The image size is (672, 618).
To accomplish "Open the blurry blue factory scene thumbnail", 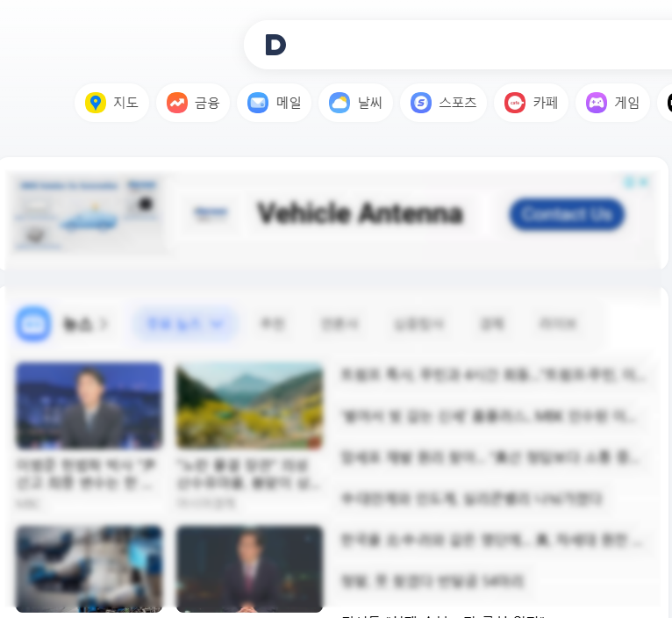I will (x=89, y=569).
